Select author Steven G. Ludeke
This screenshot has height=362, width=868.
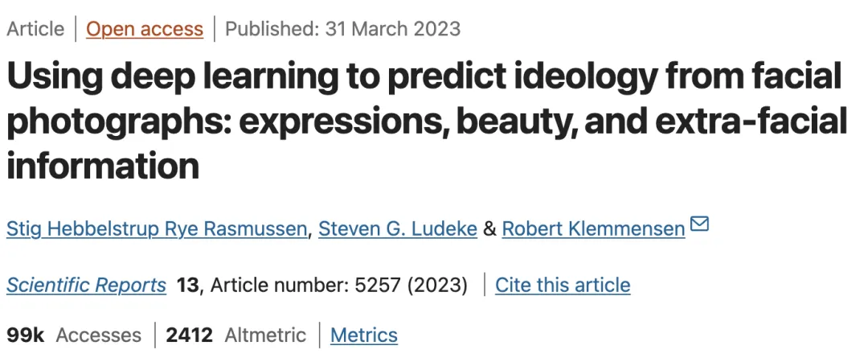[398, 228]
